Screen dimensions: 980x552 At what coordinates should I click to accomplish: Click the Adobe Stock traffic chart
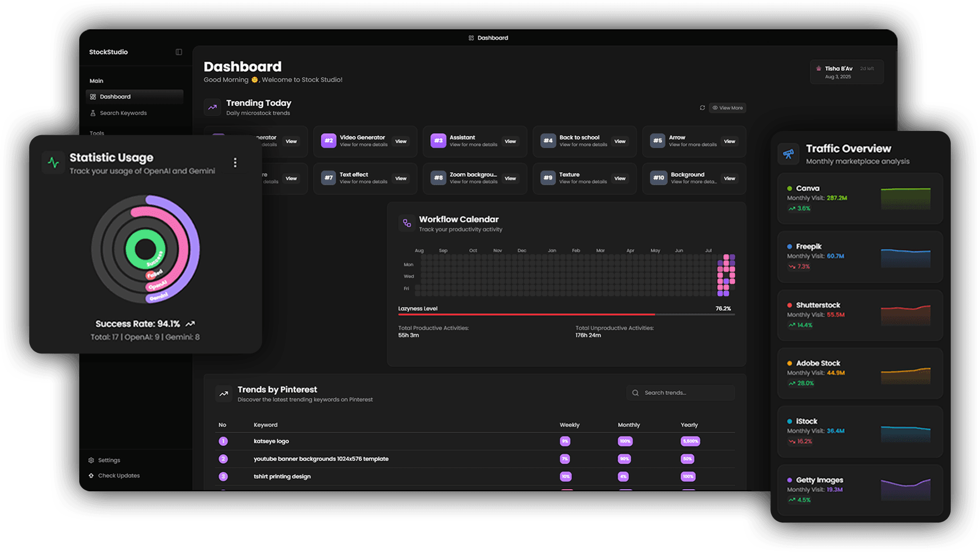906,376
